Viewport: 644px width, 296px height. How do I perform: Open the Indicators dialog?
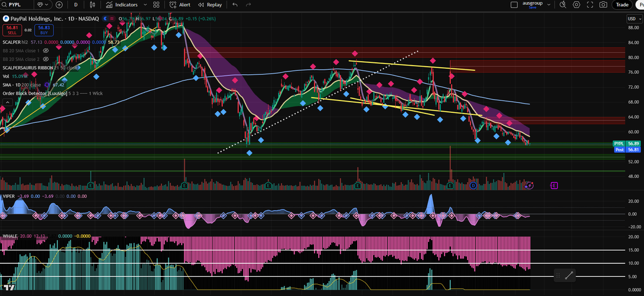[122, 5]
